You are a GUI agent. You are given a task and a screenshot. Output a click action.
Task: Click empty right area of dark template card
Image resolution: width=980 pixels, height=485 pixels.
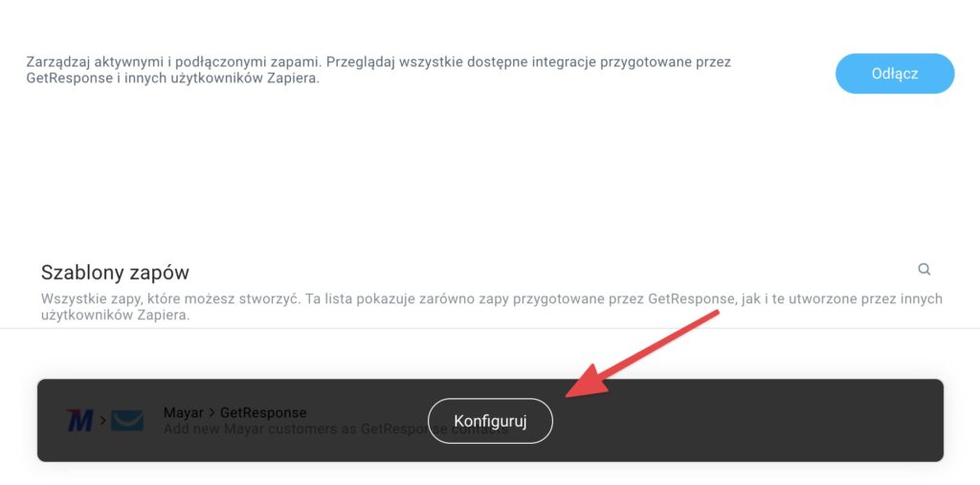click(750, 421)
